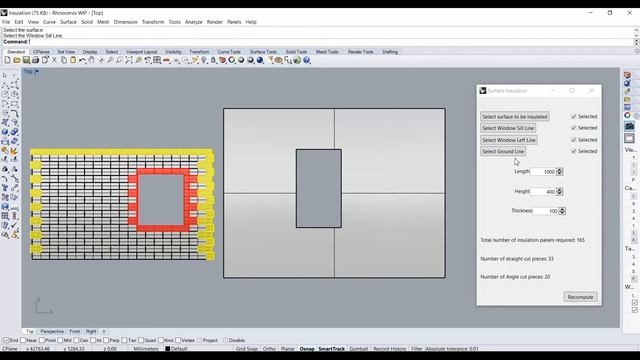Enable the Point osnap checkbox
The height and width of the screenshot is (360, 640).
(42, 340)
